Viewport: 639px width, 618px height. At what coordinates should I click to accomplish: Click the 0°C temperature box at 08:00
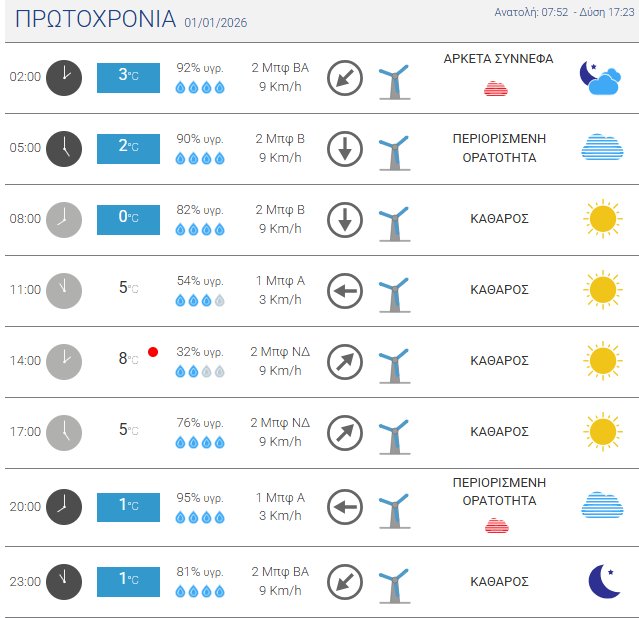click(128, 219)
